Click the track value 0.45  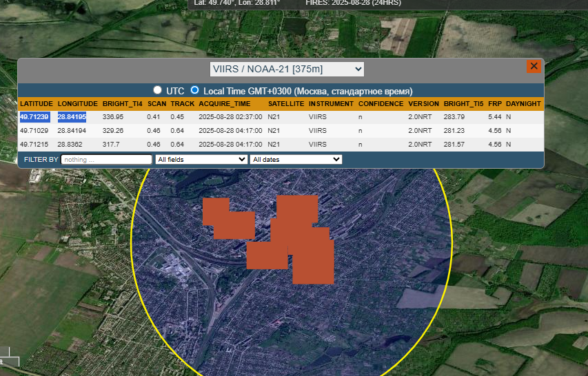[177, 117]
